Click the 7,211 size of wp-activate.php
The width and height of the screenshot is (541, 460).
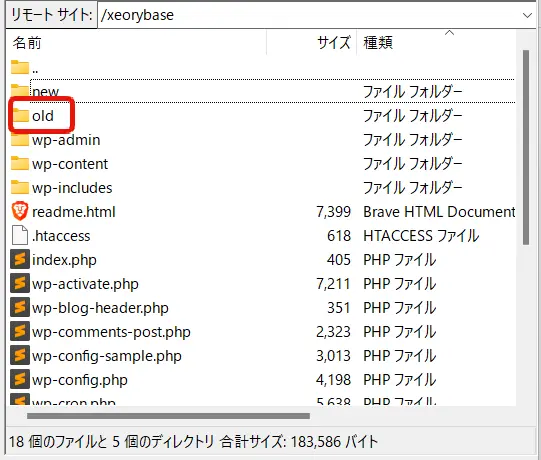click(x=333, y=284)
